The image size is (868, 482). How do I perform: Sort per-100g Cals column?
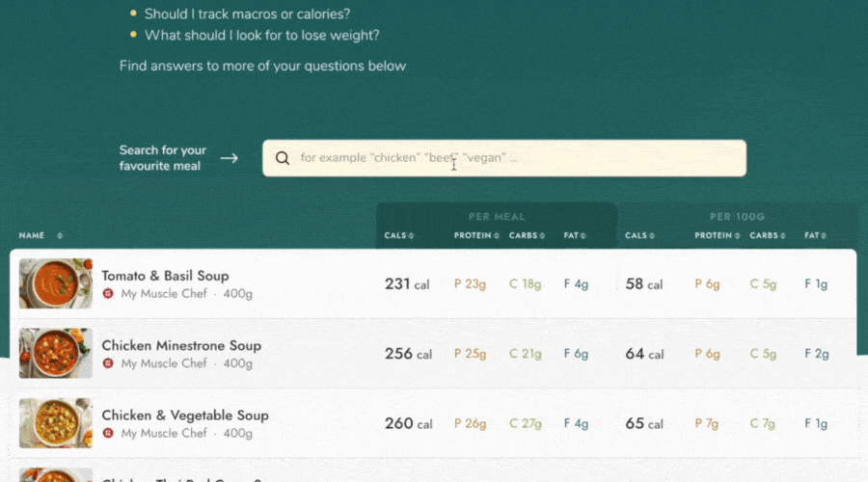click(640, 236)
